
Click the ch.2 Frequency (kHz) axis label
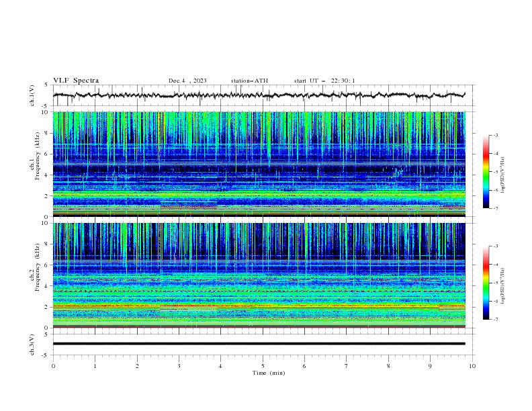pos(34,267)
